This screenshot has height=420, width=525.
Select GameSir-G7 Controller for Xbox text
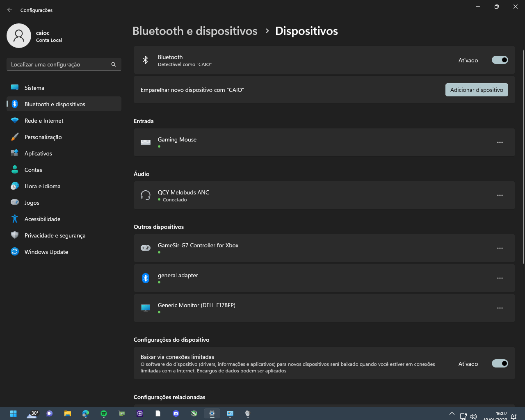(x=198, y=245)
